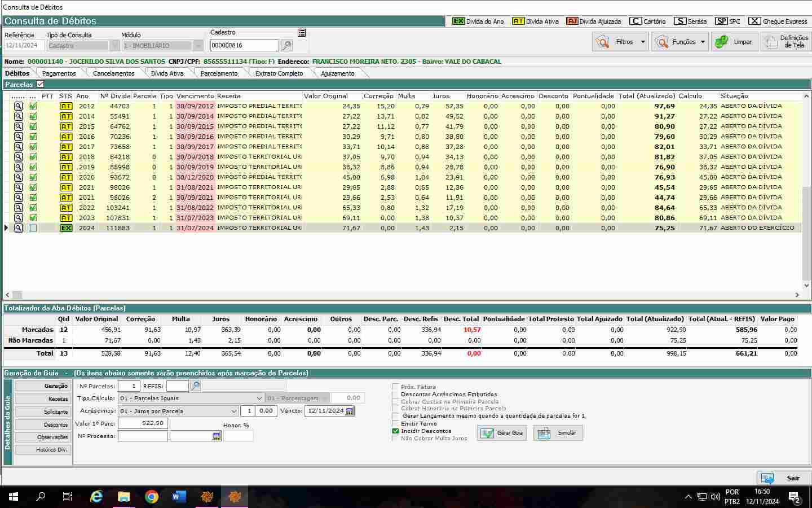Viewport: 812px width, 508px height.
Task: Open the REFIS lookup magnifier icon
Action: (195, 386)
